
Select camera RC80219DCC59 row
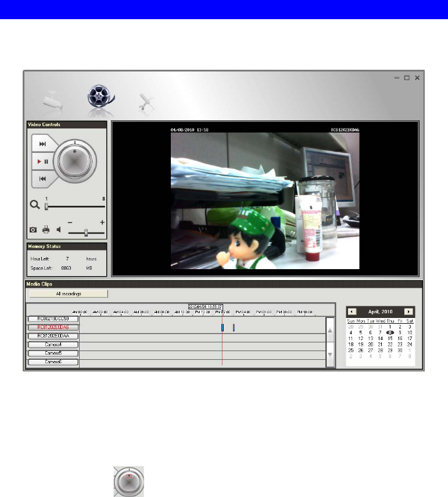(53, 319)
